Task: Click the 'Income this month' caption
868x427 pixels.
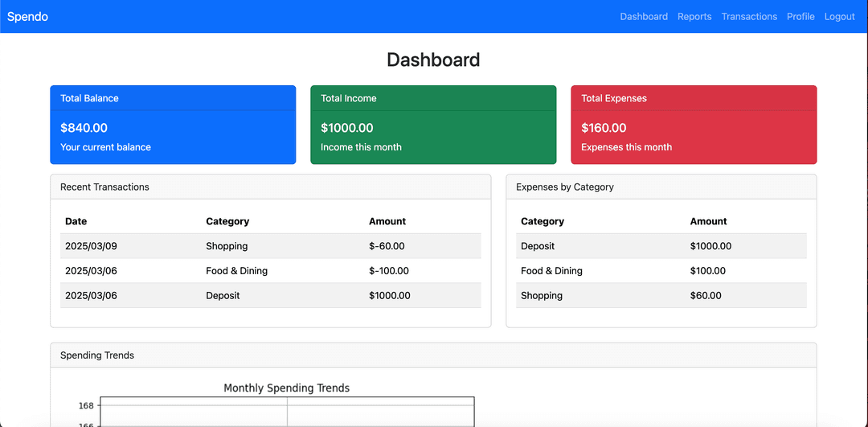Action: click(361, 147)
